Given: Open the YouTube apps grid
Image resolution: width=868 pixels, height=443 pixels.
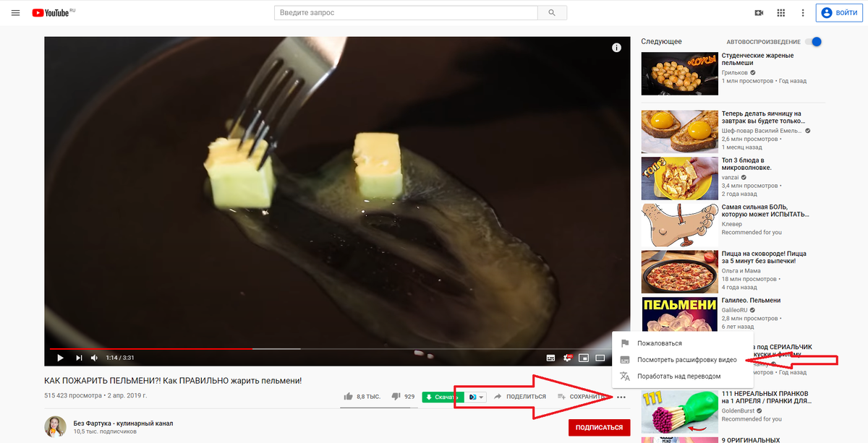Looking at the screenshot, I should [780, 13].
